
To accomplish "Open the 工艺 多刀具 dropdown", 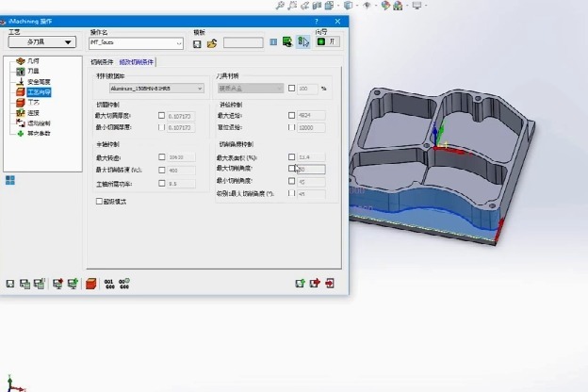I will click(x=42, y=42).
